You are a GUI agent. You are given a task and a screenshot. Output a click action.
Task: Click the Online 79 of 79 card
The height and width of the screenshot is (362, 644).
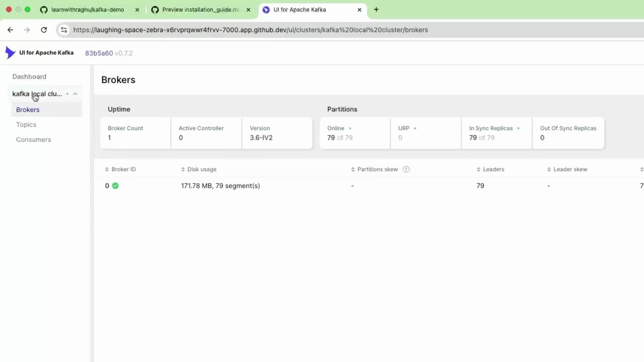point(355,133)
